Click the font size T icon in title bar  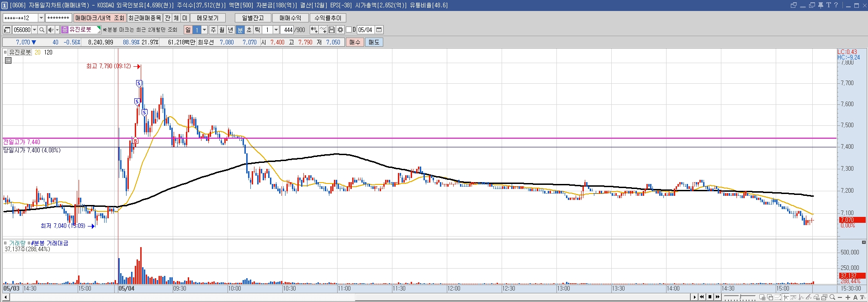pyautogui.click(x=828, y=5)
